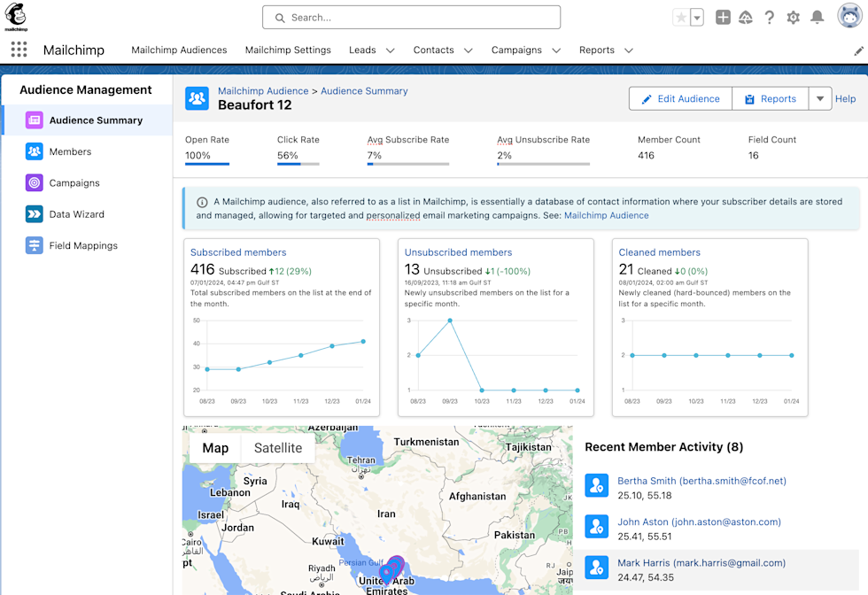Open the Mailchimp Audiences tab
868x595 pixels.
179,50
